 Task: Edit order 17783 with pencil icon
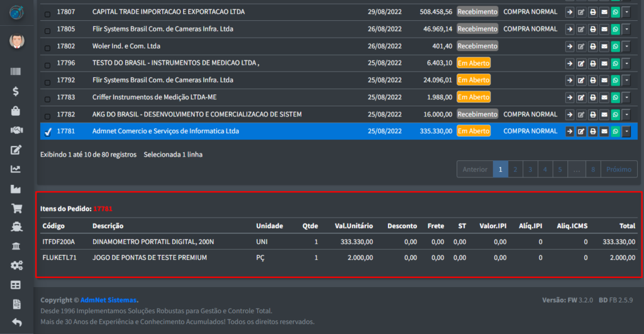pos(581,97)
